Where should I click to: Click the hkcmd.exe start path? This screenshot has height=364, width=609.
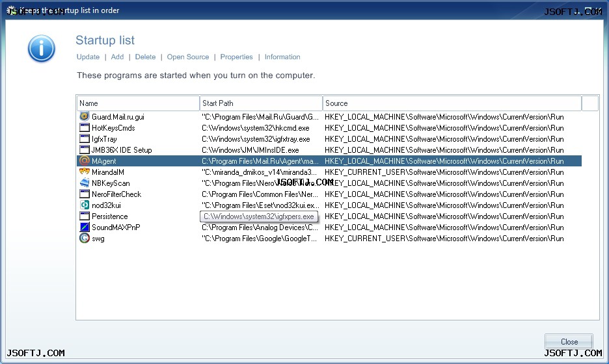(x=256, y=127)
